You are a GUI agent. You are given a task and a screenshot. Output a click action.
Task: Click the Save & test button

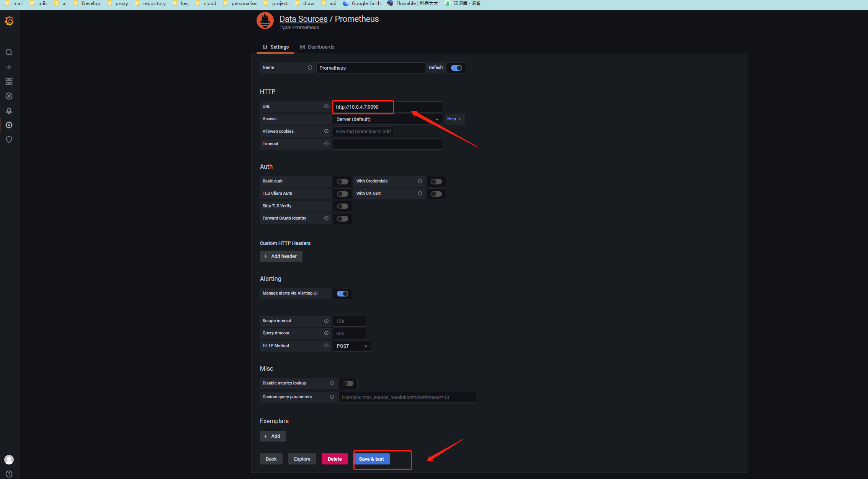coord(371,459)
